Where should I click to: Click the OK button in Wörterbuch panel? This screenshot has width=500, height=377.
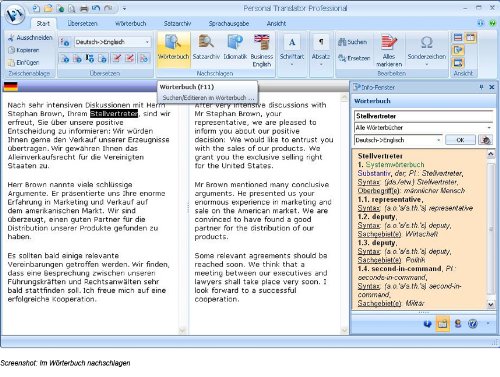tap(460, 140)
